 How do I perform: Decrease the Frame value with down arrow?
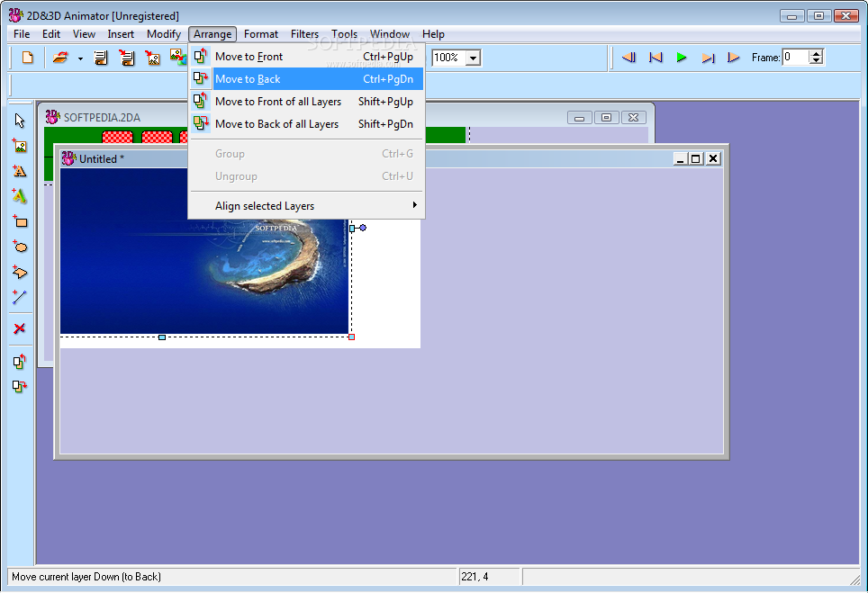(817, 61)
